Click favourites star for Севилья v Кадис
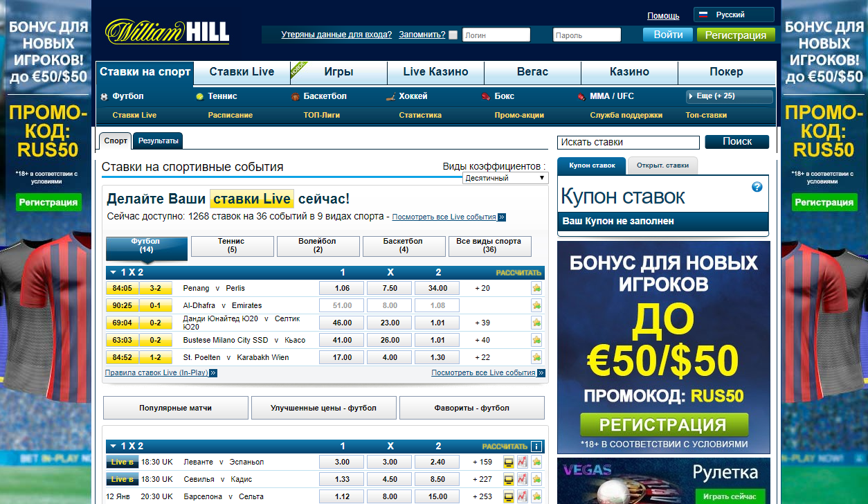 [536, 479]
